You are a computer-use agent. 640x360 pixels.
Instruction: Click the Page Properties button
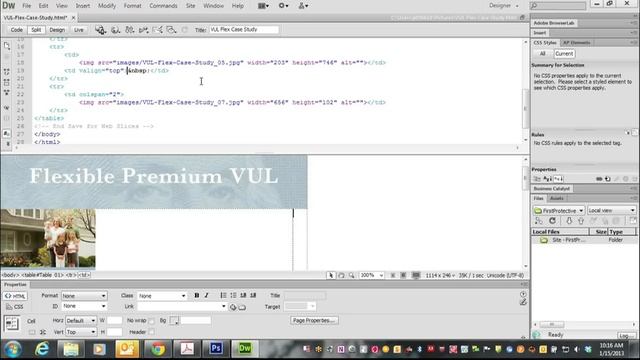click(x=314, y=320)
